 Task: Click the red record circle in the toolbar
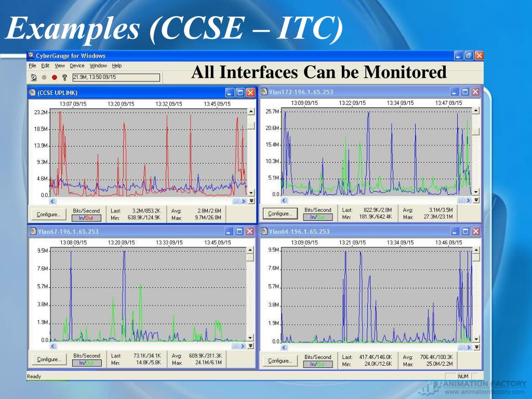[x=54, y=77]
